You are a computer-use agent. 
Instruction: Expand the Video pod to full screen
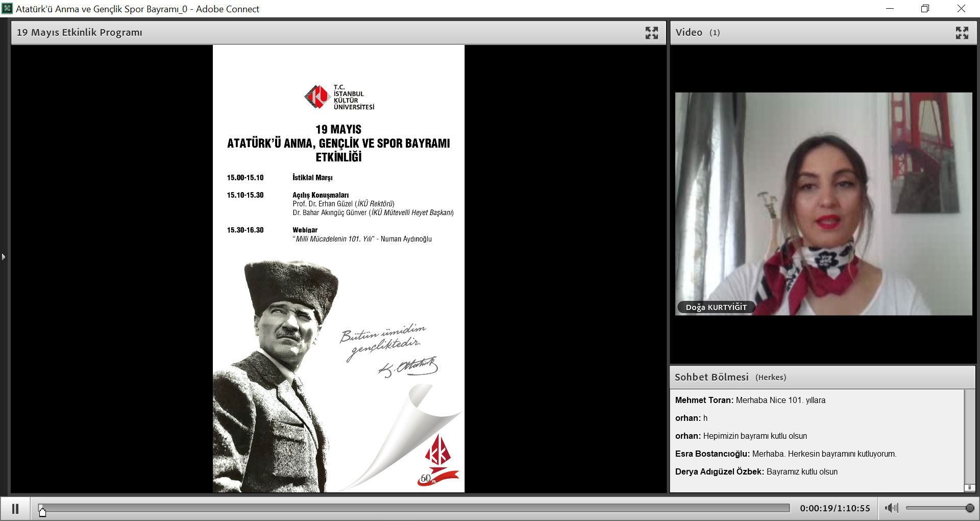point(962,33)
